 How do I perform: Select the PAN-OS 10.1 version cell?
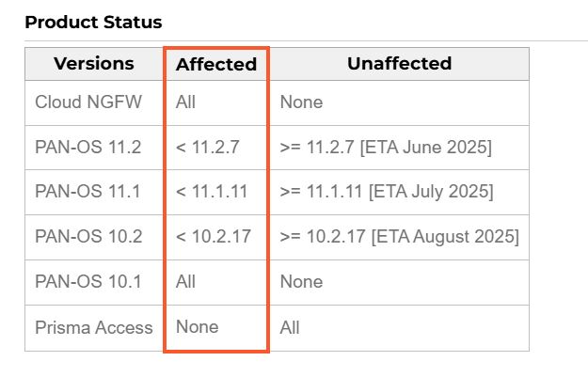tap(88, 281)
